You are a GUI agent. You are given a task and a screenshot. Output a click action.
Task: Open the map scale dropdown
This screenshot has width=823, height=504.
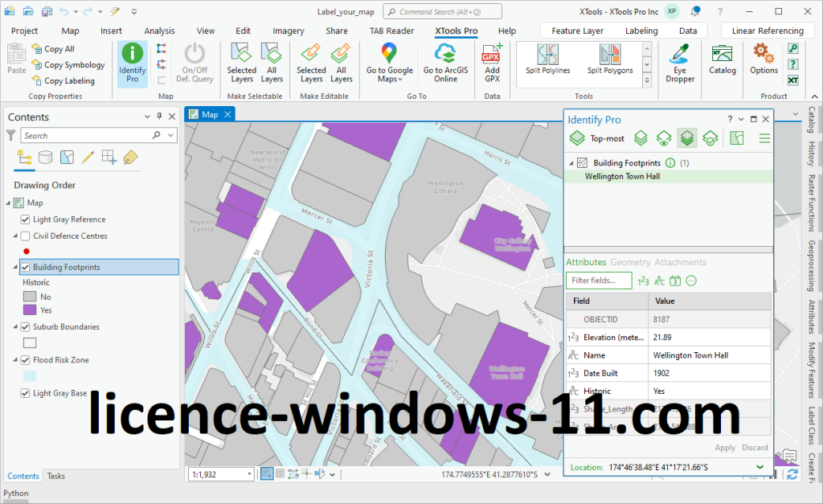[x=248, y=475]
